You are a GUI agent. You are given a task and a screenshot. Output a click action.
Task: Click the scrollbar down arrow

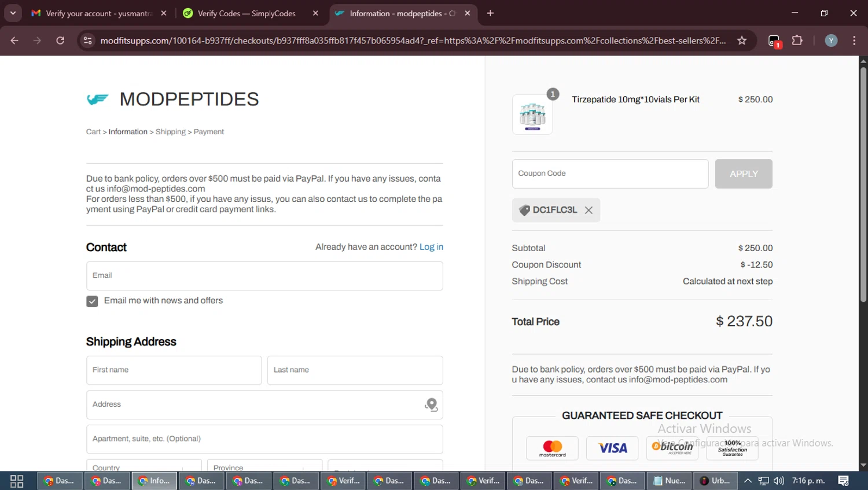[863, 465]
